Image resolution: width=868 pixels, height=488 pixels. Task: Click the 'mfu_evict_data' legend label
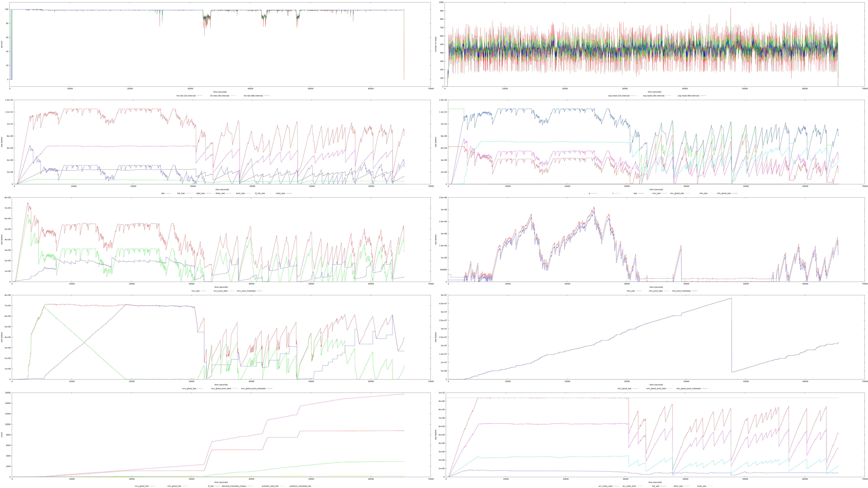coord(656,291)
